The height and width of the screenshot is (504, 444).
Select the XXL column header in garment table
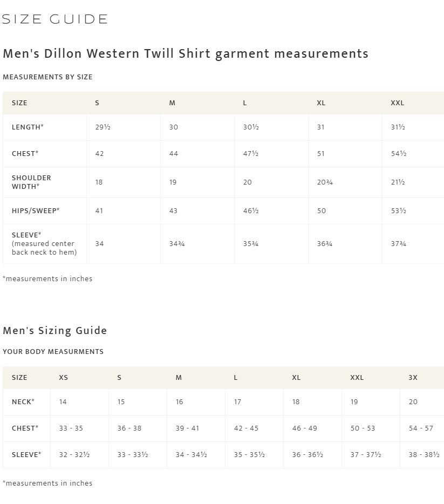398,103
